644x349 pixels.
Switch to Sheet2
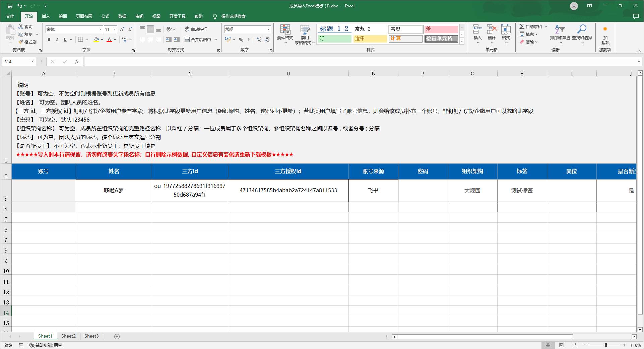point(68,336)
